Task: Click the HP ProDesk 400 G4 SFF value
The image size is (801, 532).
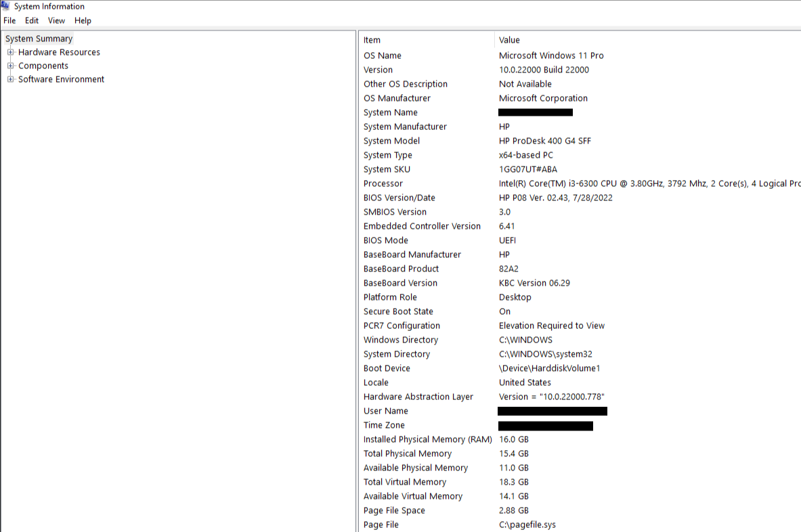Action: [x=545, y=141]
